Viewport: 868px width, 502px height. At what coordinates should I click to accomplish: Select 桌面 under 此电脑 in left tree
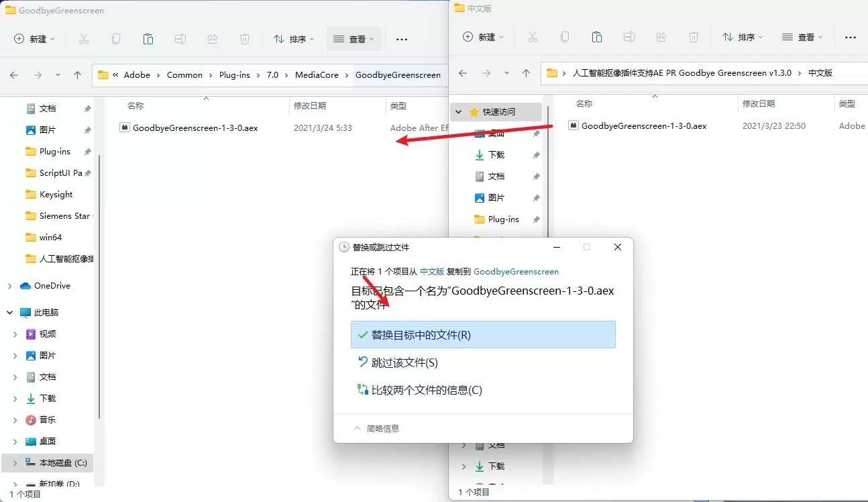click(x=48, y=442)
